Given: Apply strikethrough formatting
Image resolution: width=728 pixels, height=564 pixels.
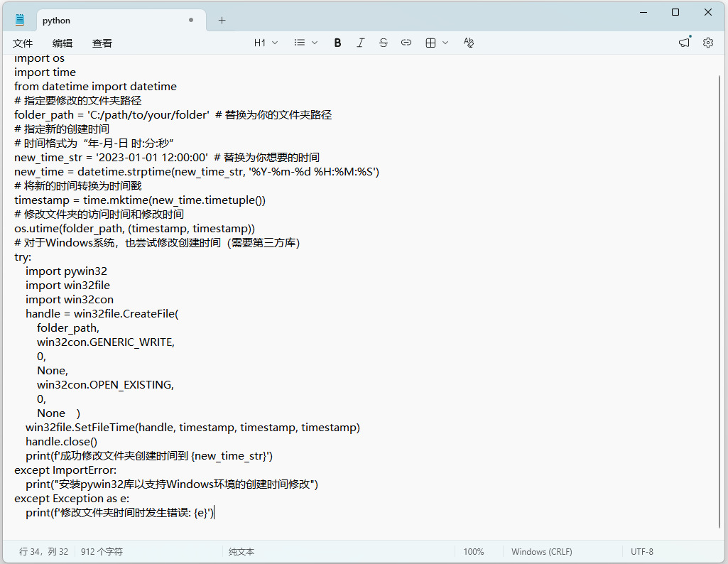Looking at the screenshot, I should point(383,43).
